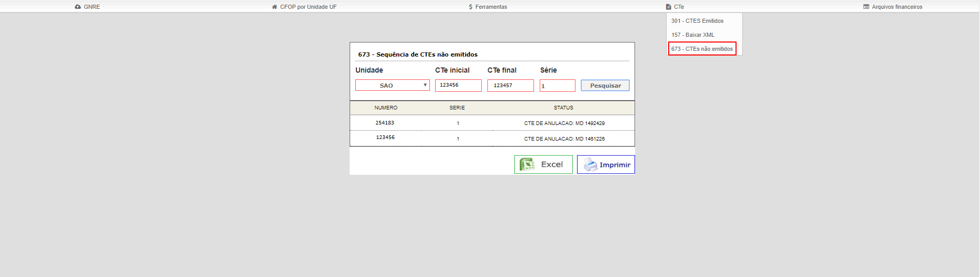
Task: Click the printer icon on Imprimir
Action: (x=590, y=164)
